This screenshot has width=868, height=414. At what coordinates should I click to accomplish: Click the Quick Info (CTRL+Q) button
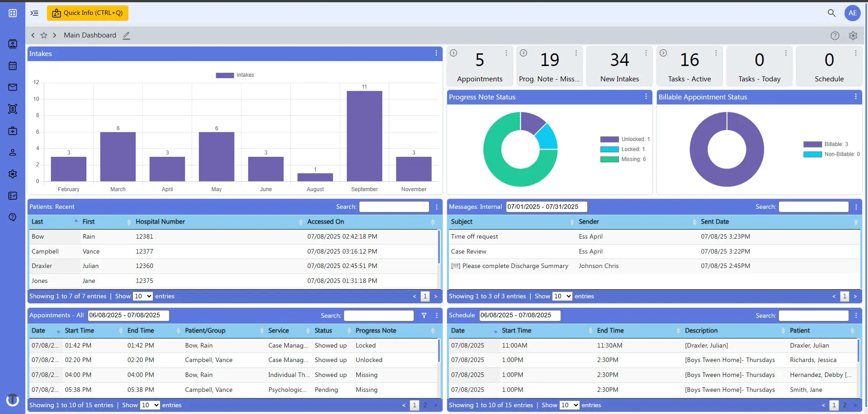88,13
